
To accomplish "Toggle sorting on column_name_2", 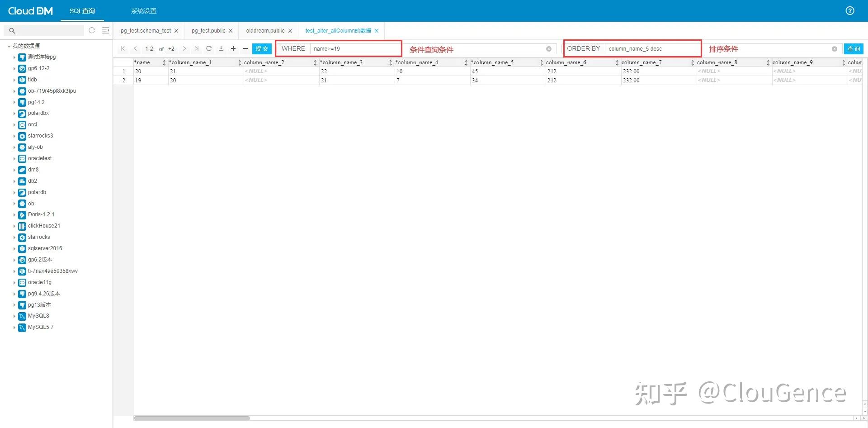I will [x=315, y=62].
